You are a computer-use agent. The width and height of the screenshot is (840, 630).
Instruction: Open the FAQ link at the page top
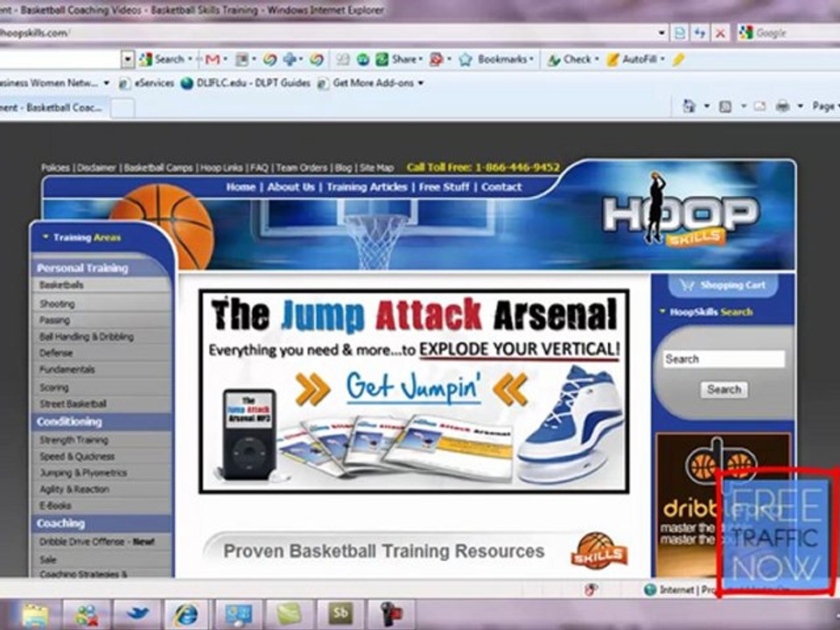tap(259, 168)
